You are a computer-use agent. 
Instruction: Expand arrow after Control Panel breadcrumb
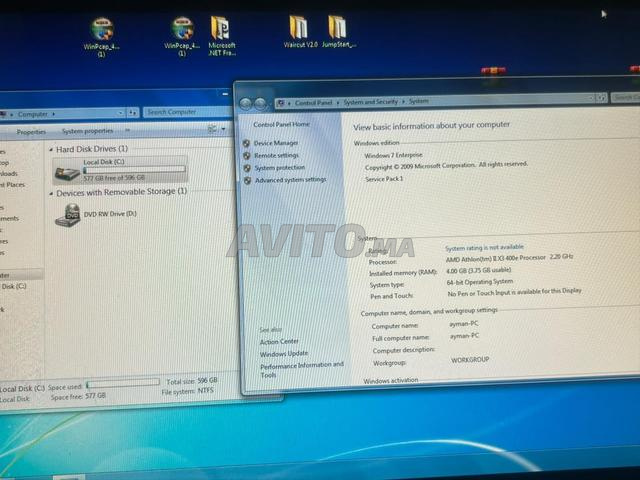(x=338, y=102)
